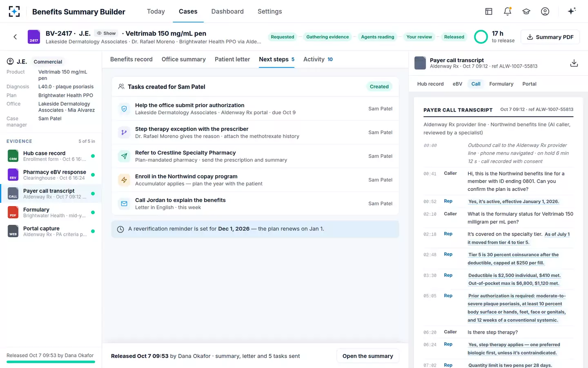Click the 17 h release timer ring
This screenshot has width=588, height=368.
pyautogui.click(x=481, y=37)
